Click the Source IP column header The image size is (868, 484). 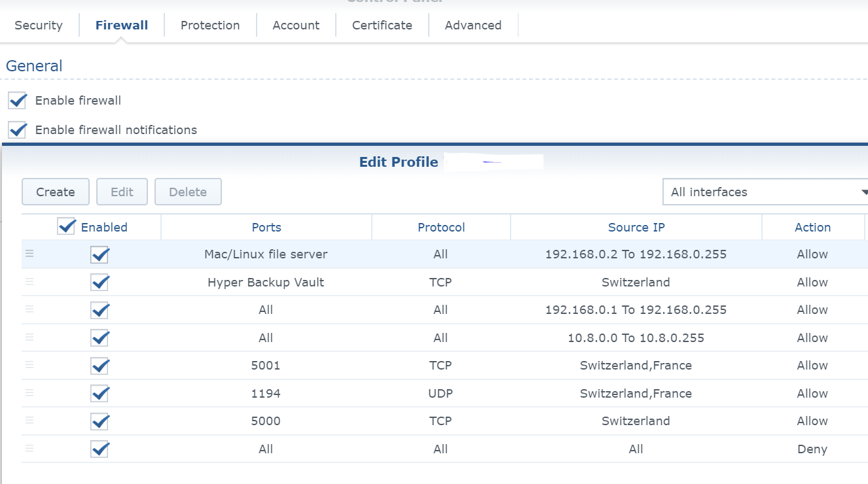(x=636, y=228)
